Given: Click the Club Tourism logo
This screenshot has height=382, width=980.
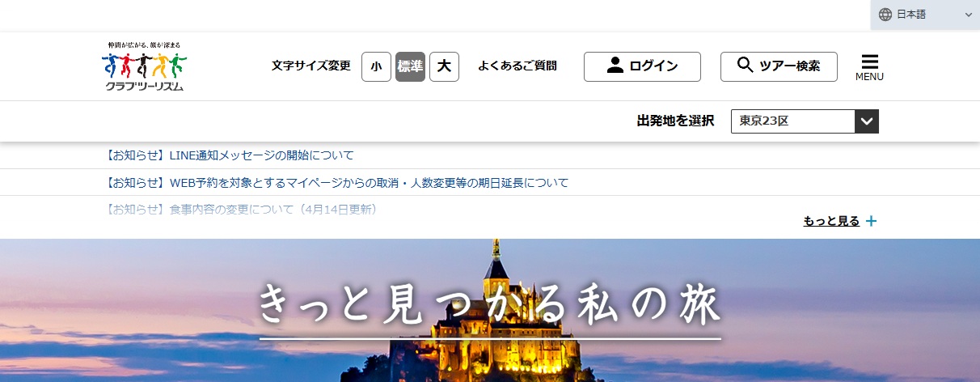Looking at the screenshot, I should [145, 66].
